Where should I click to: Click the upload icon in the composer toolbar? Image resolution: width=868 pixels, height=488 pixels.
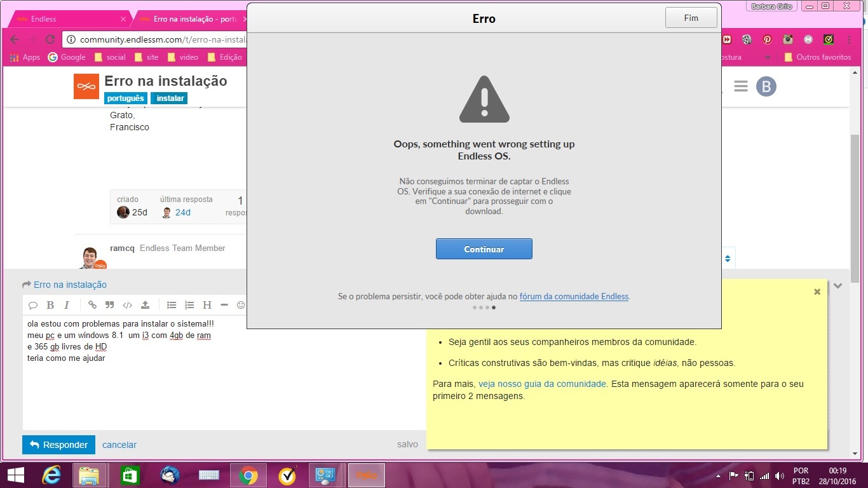click(x=145, y=305)
